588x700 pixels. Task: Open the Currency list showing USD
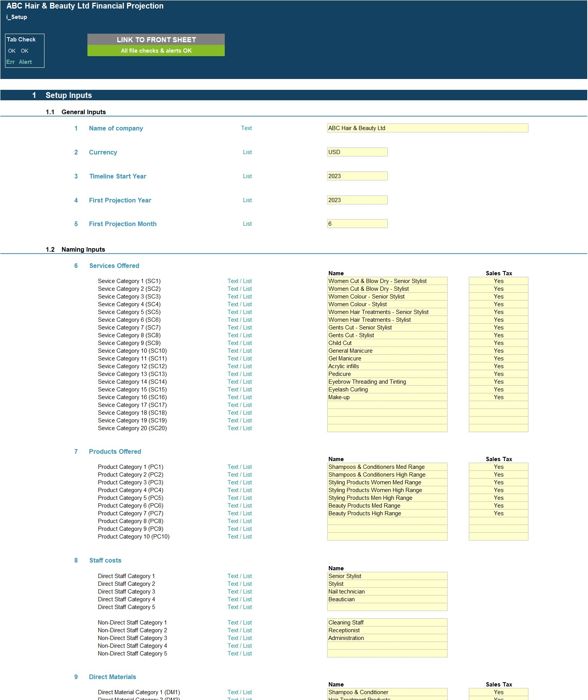pyautogui.click(x=357, y=152)
